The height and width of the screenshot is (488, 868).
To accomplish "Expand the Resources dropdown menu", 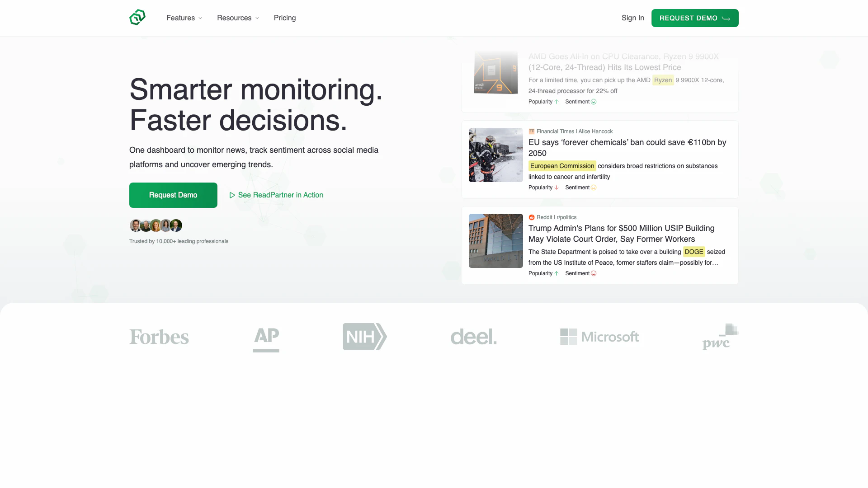I will tap(238, 18).
